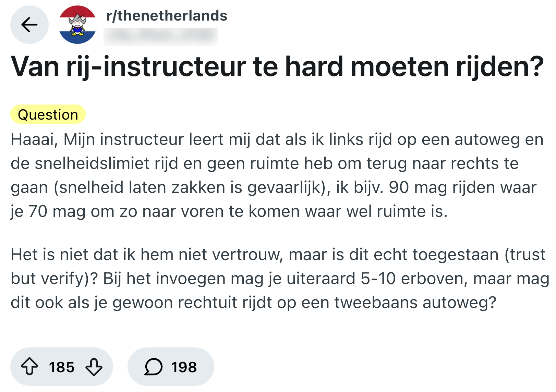Click the word 'Van' starting the title
This screenshot has width=556, height=392.
pyautogui.click(x=35, y=66)
